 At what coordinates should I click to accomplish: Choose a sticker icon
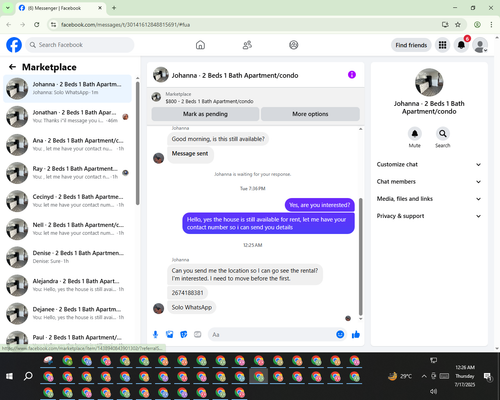pos(184,334)
